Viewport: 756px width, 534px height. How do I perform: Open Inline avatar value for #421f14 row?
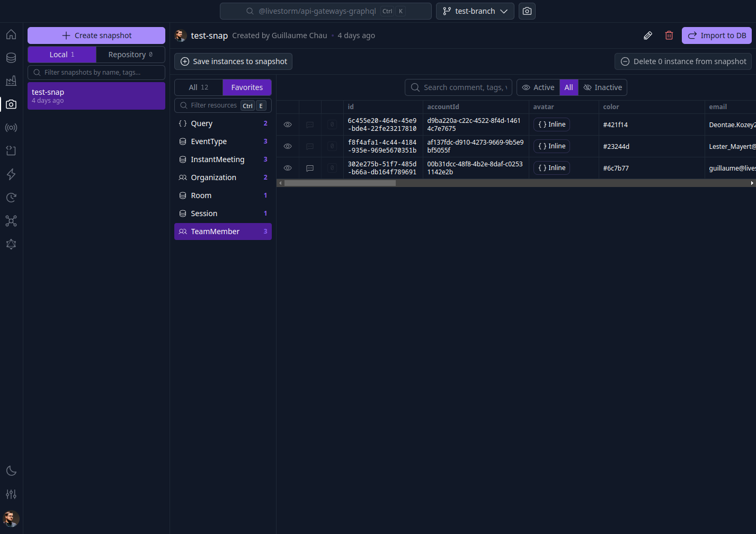[552, 124]
